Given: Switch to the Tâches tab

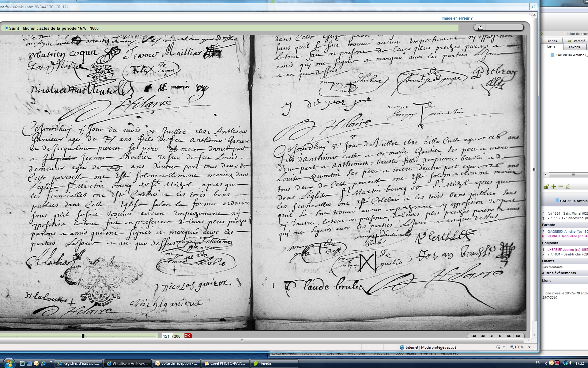Looking at the screenshot, I should (x=551, y=41).
